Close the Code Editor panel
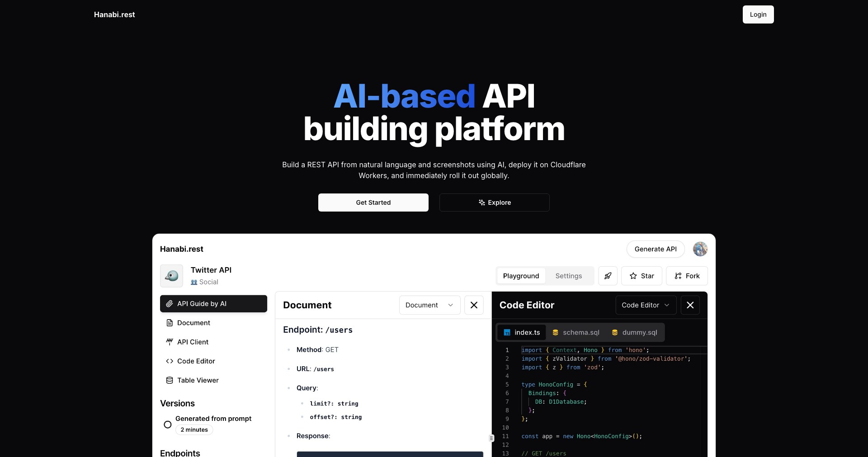Image resolution: width=868 pixels, height=457 pixels. tap(690, 305)
